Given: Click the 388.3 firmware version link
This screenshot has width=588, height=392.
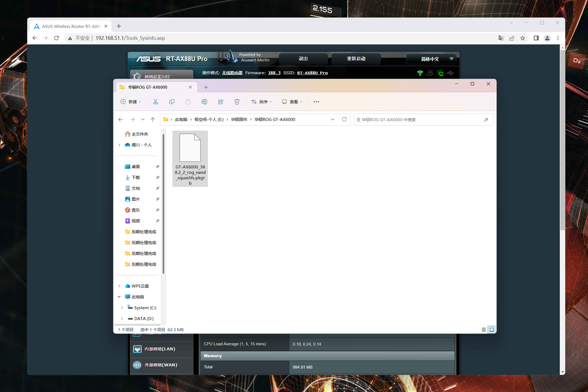Looking at the screenshot, I should [274, 73].
